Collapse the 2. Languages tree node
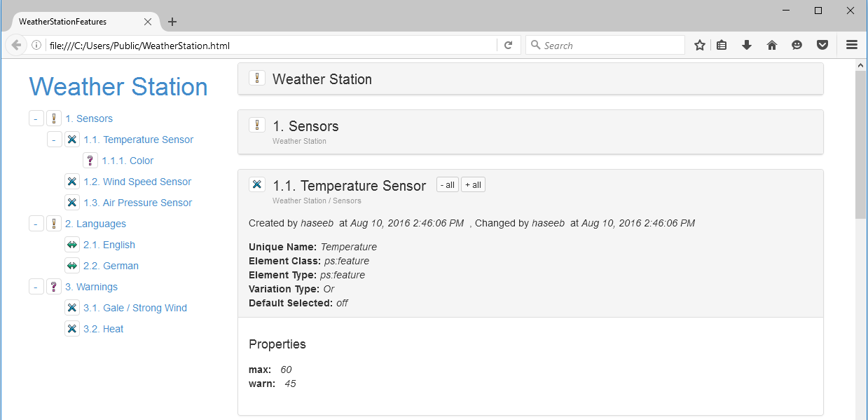Image resolution: width=868 pixels, height=420 pixels. point(36,224)
